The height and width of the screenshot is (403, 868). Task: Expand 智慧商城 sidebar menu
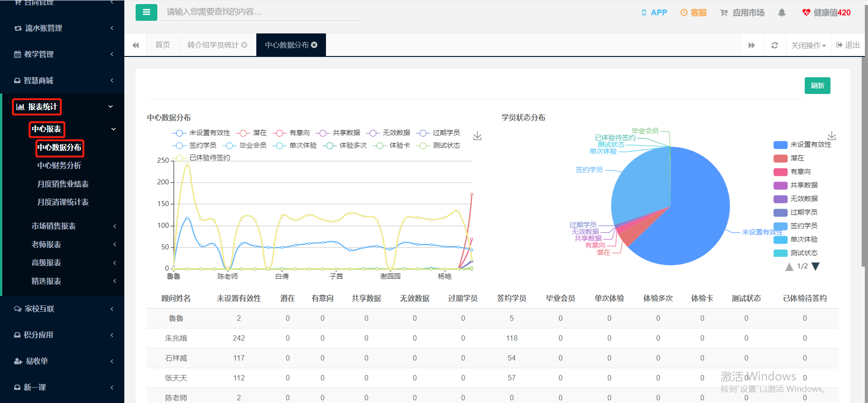pos(62,80)
